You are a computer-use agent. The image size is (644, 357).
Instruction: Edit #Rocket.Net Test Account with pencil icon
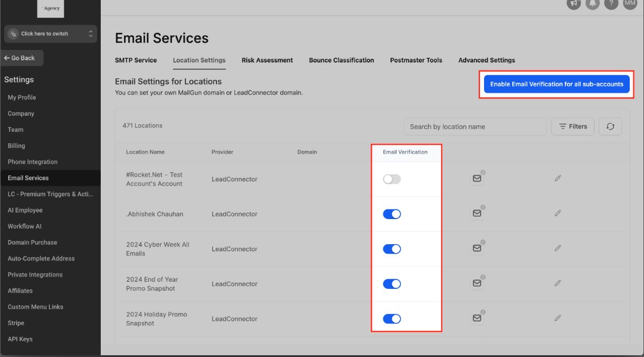coord(558,178)
